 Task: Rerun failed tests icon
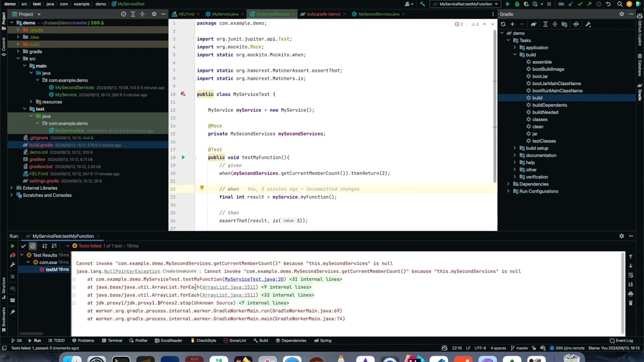tap(13, 255)
